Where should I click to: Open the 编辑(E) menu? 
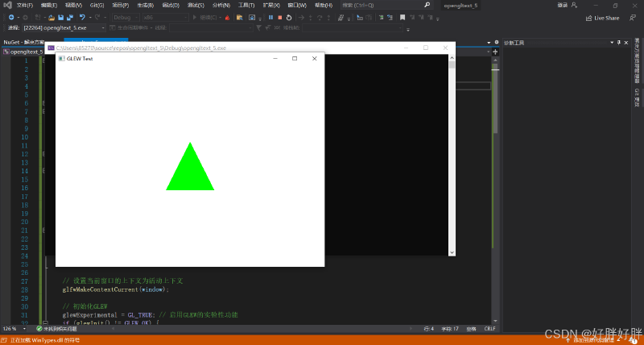tap(49, 6)
